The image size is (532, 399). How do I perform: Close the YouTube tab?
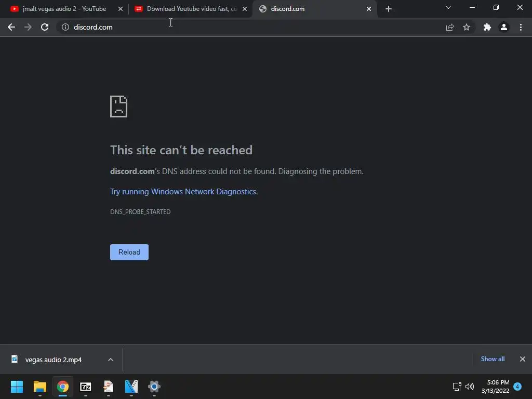[121, 9]
